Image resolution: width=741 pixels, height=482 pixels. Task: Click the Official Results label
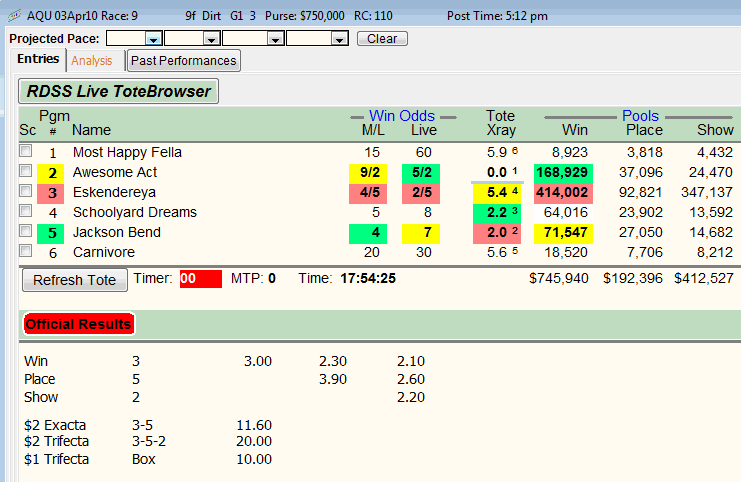[x=78, y=324]
